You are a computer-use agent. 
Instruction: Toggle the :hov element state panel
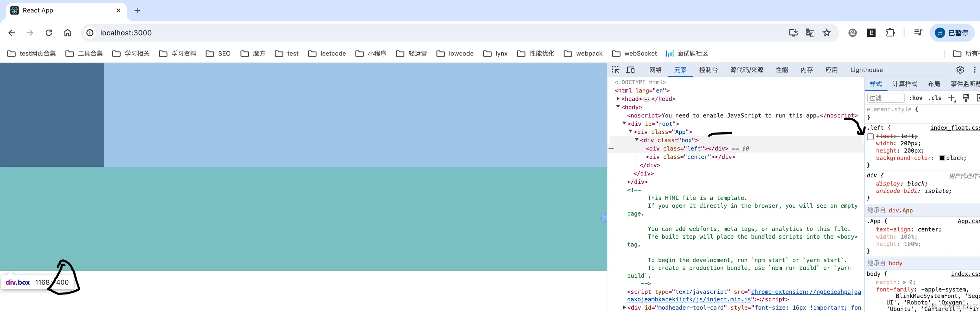(x=916, y=98)
